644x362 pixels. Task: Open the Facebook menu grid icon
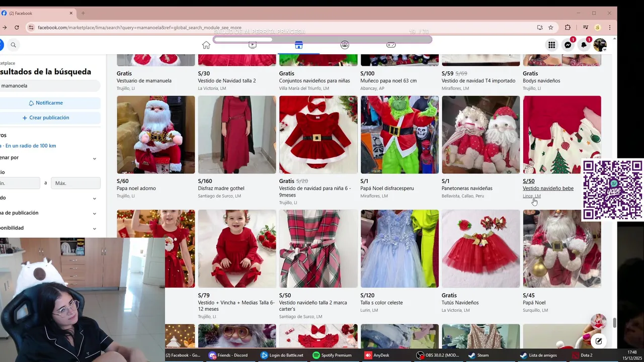coord(551,45)
